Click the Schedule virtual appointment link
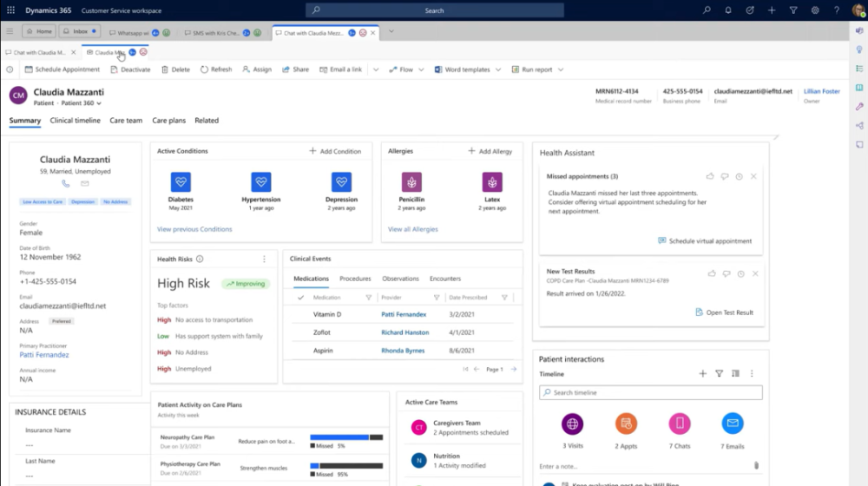 [710, 241]
